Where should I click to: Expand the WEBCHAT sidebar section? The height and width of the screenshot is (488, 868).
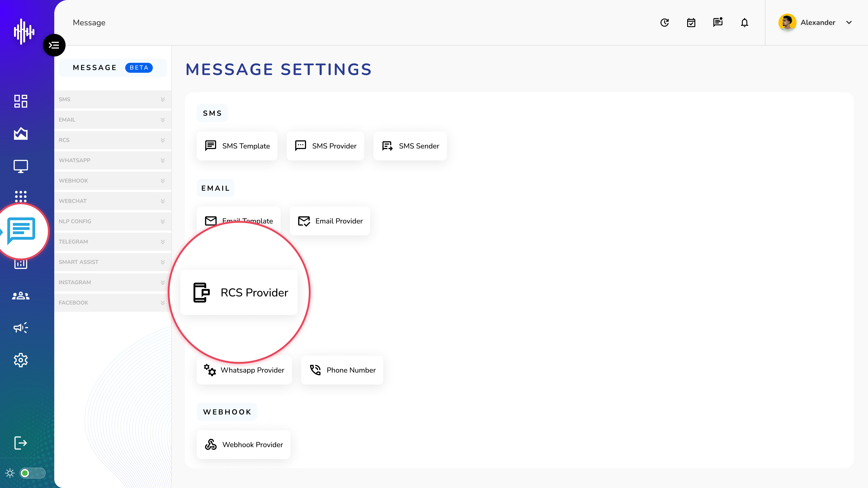[x=113, y=201]
